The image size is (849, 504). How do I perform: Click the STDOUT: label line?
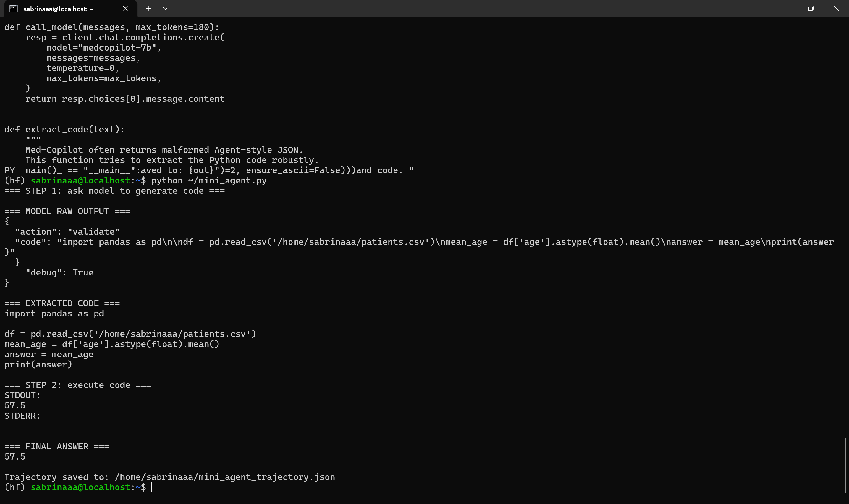[x=22, y=395]
